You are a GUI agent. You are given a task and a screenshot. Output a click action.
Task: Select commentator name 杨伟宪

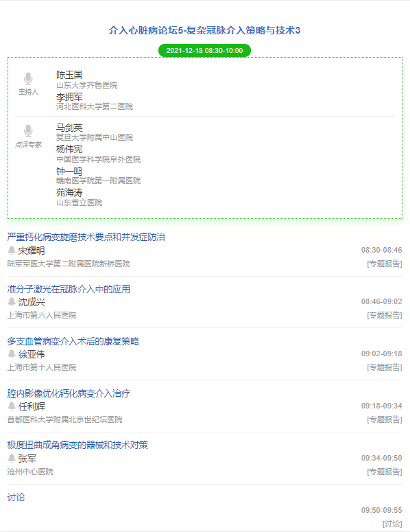[x=69, y=149]
